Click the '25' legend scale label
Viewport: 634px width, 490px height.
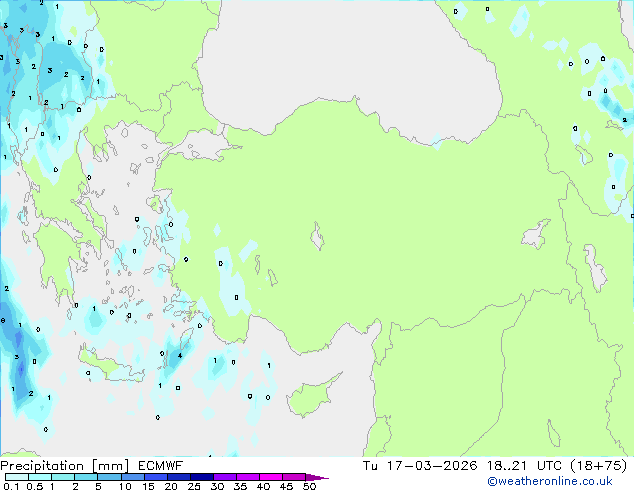(x=194, y=486)
